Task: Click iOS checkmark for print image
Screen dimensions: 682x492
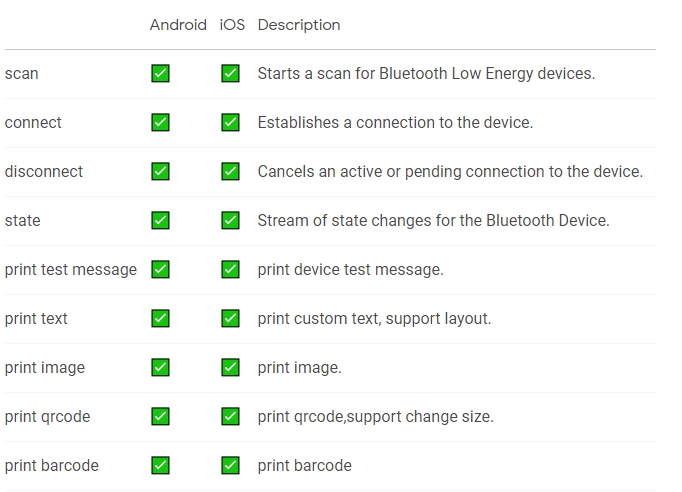Action: (230, 367)
